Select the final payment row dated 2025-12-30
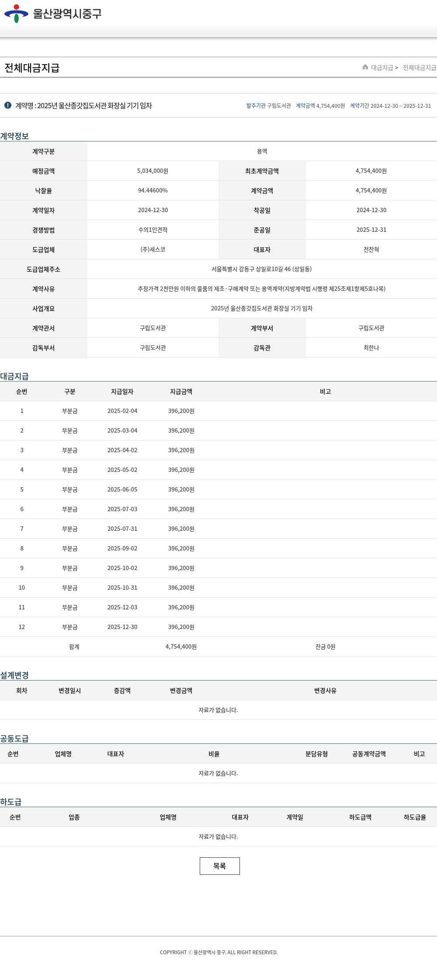 click(x=122, y=627)
